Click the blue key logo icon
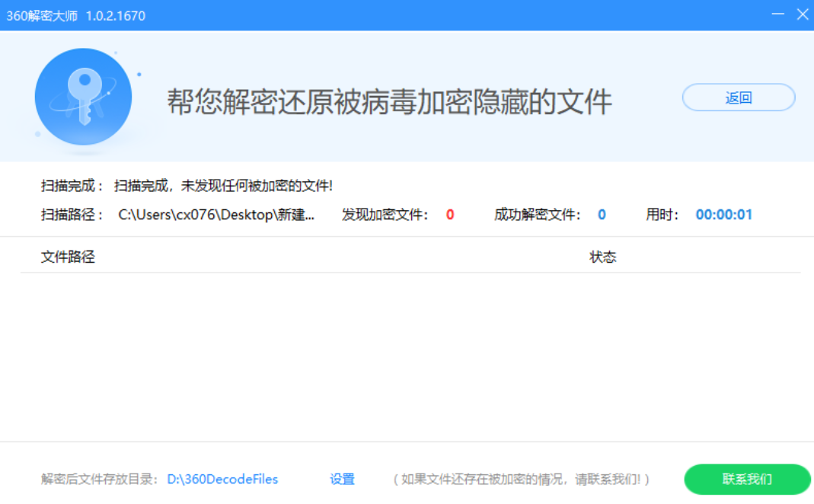This screenshot has width=814, height=504. 83,97
